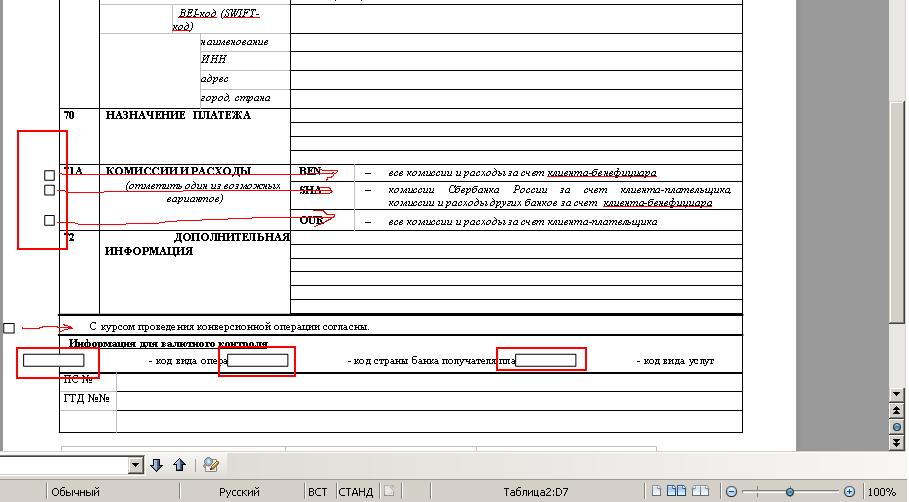The width and height of the screenshot is (909, 502).
Task: Click the zoom in plus button
Action: pyautogui.click(x=849, y=492)
